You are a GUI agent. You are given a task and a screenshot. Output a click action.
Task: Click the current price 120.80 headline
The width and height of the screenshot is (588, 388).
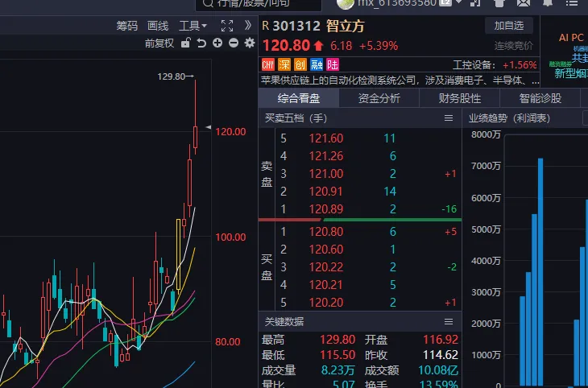(287, 46)
